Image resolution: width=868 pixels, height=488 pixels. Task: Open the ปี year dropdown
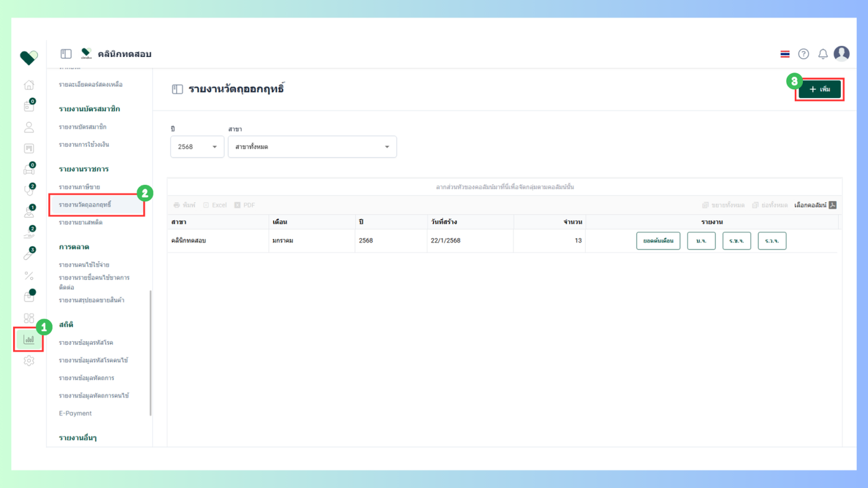pyautogui.click(x=197, y=147)
